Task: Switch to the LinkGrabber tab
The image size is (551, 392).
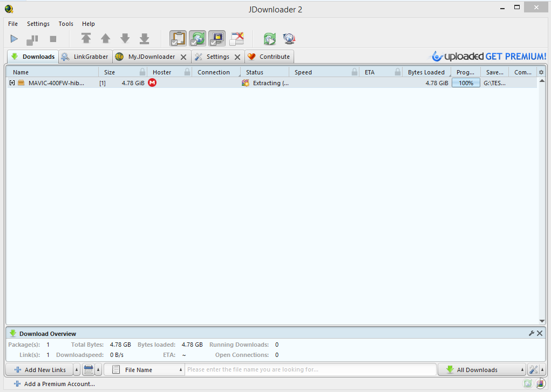Action: click(x=86, y=57)
